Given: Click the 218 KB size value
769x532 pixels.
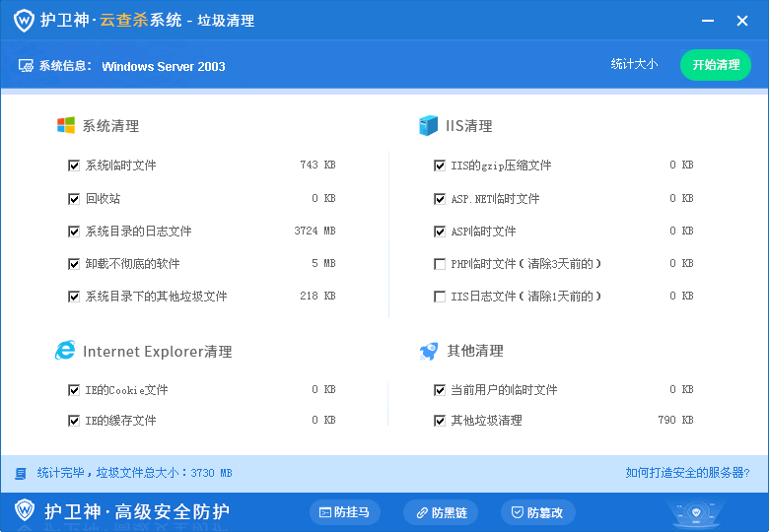Looking at the screenshot, I should (317, 296).
